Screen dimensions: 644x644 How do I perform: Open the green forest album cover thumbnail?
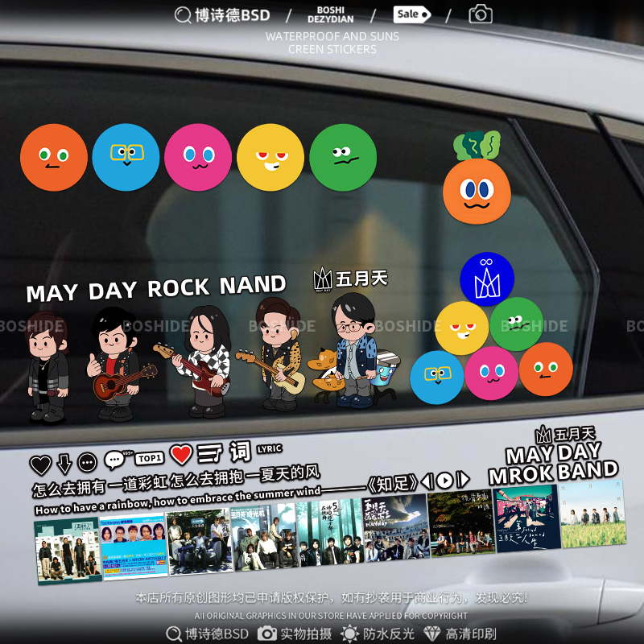tap(330, 533)
